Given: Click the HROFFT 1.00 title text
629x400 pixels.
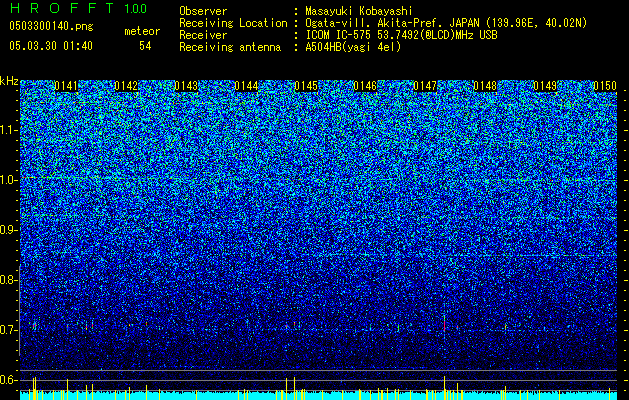Looking at the screenshot, I should point(79,8).
